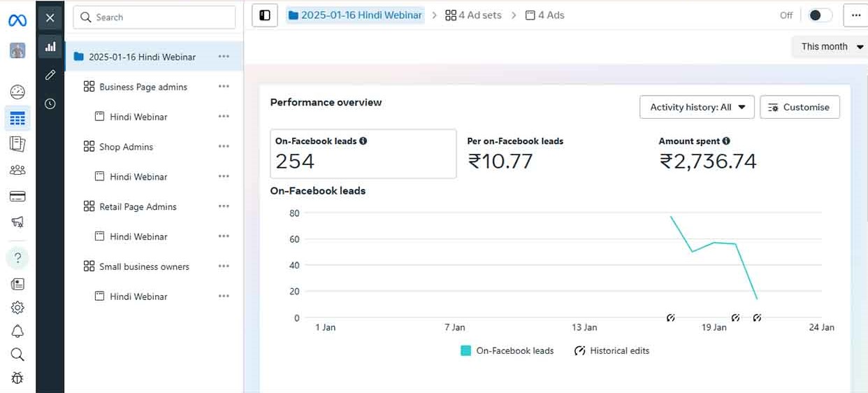Select the On-Facebook leads metric card
This screenshot has width=868, height=393.
tap(363, 154)
